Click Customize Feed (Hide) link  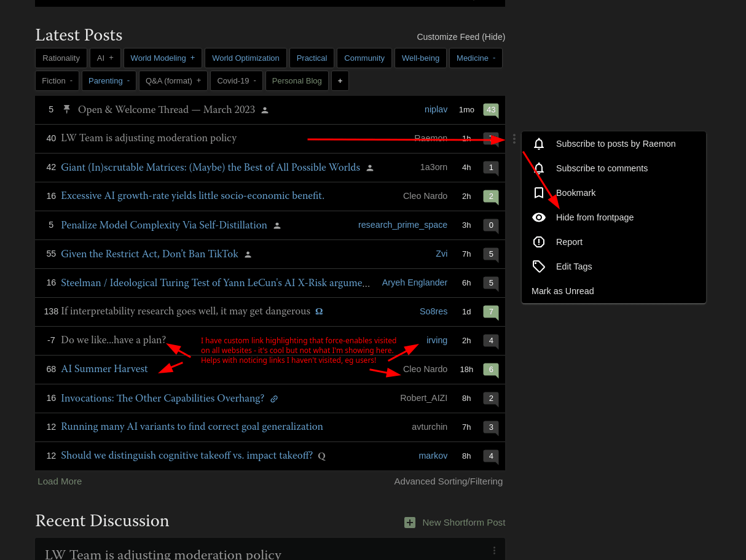click(461, 37)
